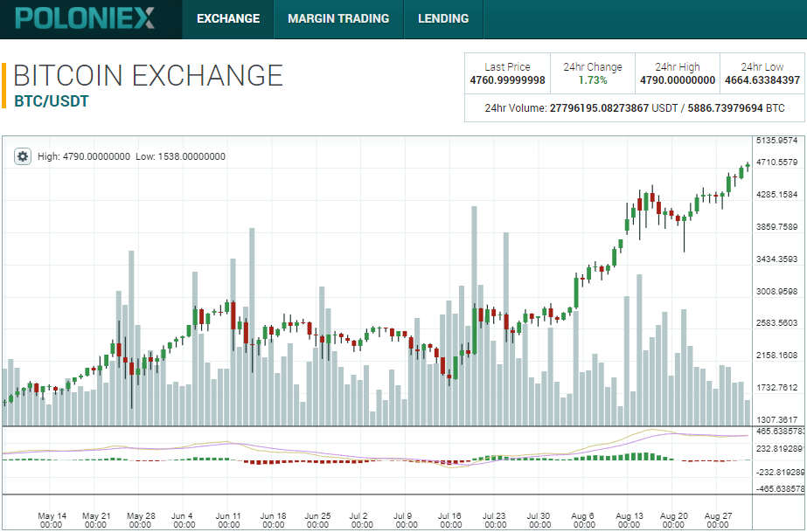Open the Exchange tab
The image size is (807, 532).
click(x=228, y=18)
